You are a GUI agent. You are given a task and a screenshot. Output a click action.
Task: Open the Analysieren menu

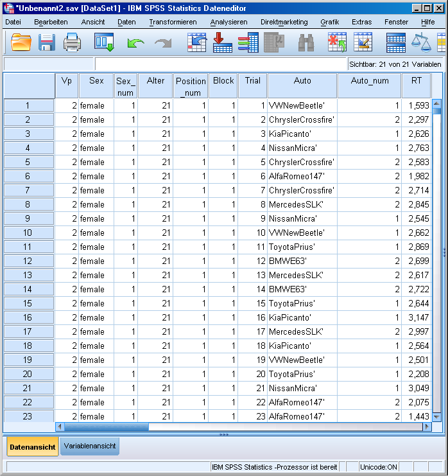[228, 22]
